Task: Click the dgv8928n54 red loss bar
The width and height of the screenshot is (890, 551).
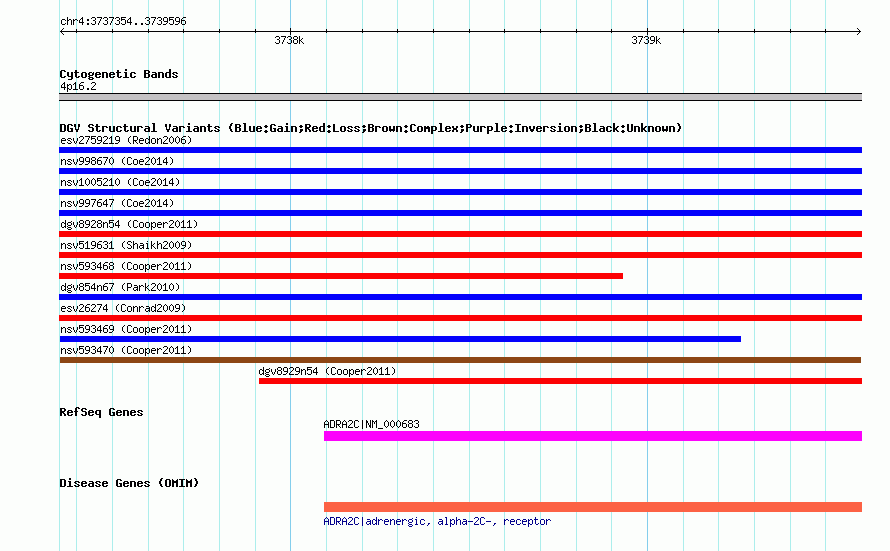Action: tap(460, 234)
